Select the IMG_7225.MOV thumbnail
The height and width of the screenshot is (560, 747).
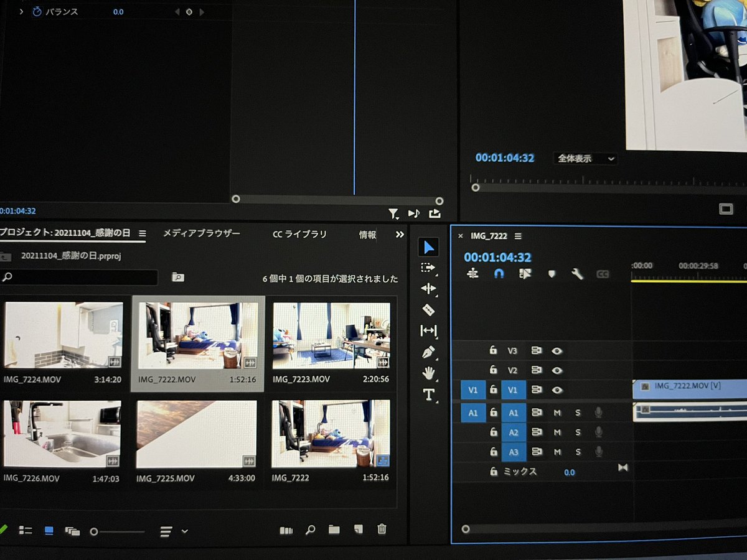(197, 434)
